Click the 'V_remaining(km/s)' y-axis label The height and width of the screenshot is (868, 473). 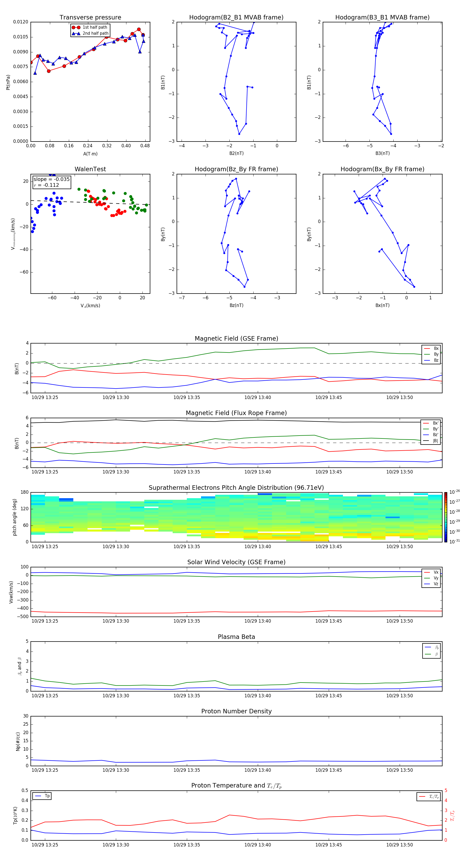coord(13,234)
